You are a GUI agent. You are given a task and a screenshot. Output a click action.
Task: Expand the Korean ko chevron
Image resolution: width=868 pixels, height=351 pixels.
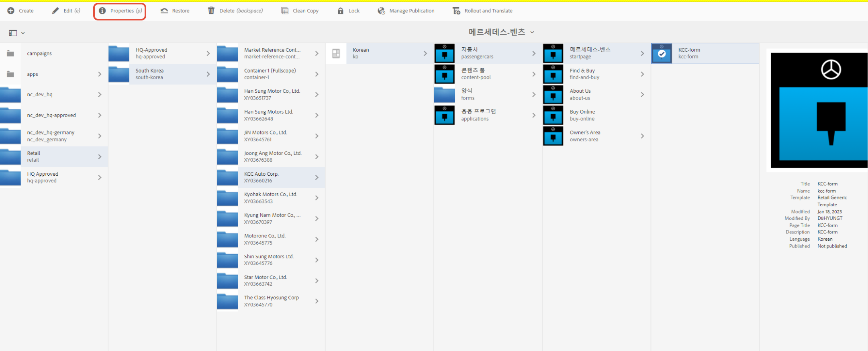(x=425, y=53)
